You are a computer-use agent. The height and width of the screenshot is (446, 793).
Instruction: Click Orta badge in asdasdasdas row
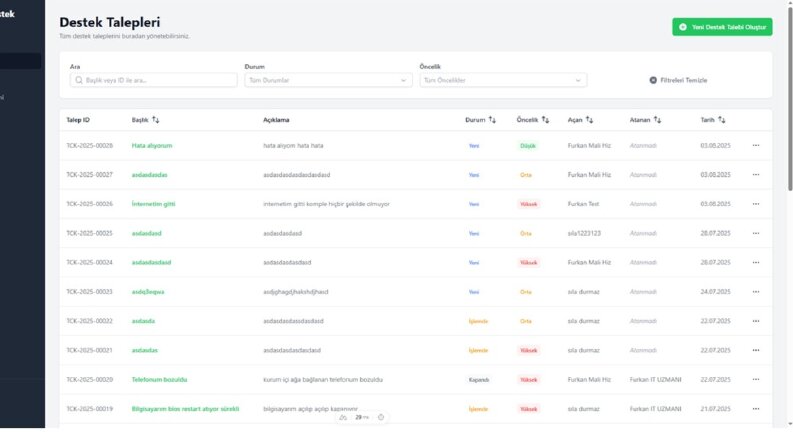point(525,175)
